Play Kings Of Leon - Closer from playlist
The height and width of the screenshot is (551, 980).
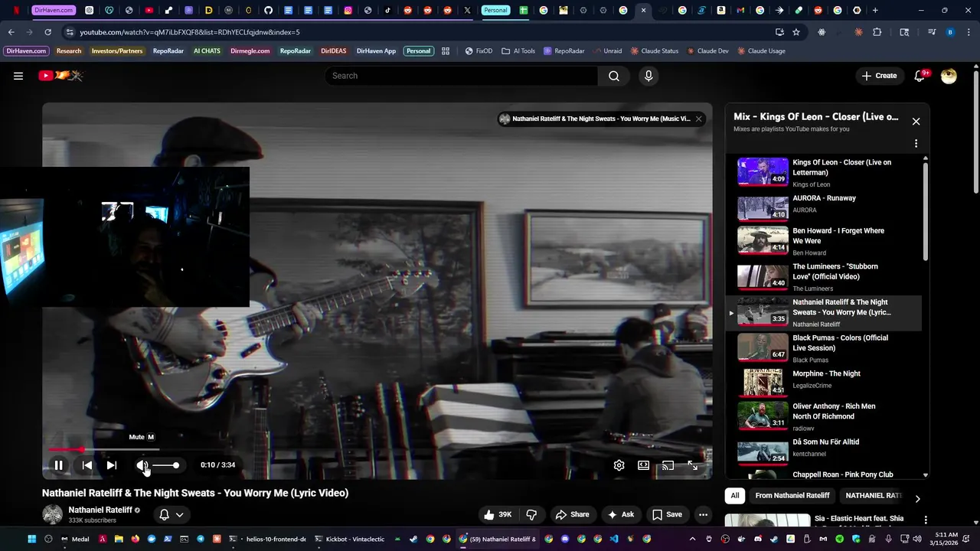coord(824,172)
